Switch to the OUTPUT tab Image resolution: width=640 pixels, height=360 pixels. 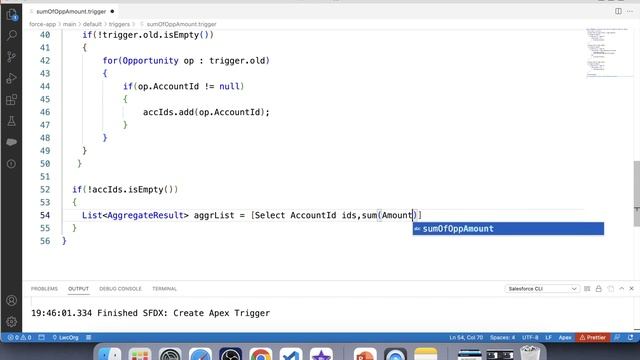coord(78,289)
